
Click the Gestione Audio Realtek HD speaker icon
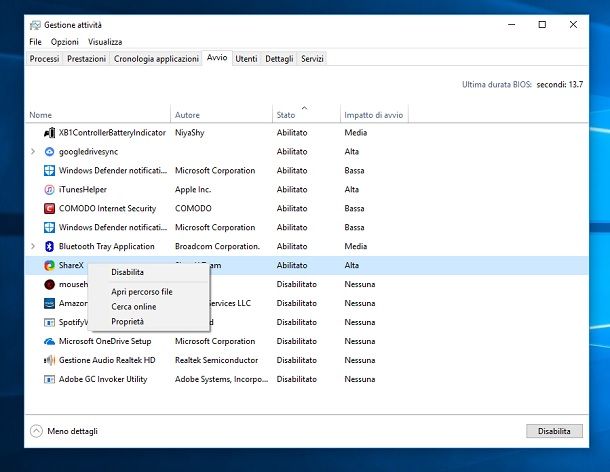[x=49, y=360]
